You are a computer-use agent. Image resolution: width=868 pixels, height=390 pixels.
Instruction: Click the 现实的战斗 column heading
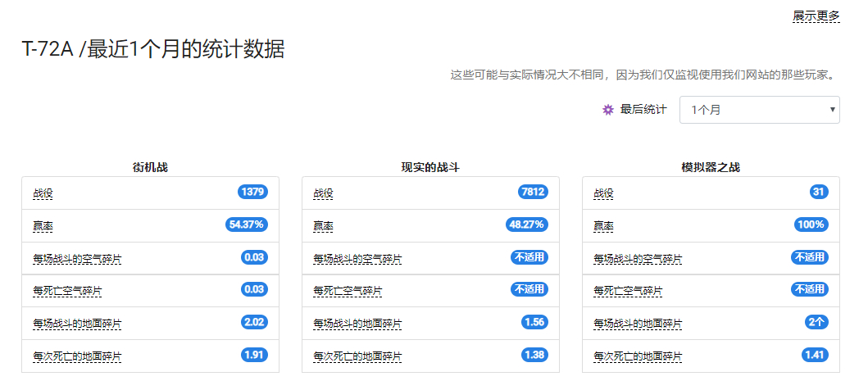point(430,168)
